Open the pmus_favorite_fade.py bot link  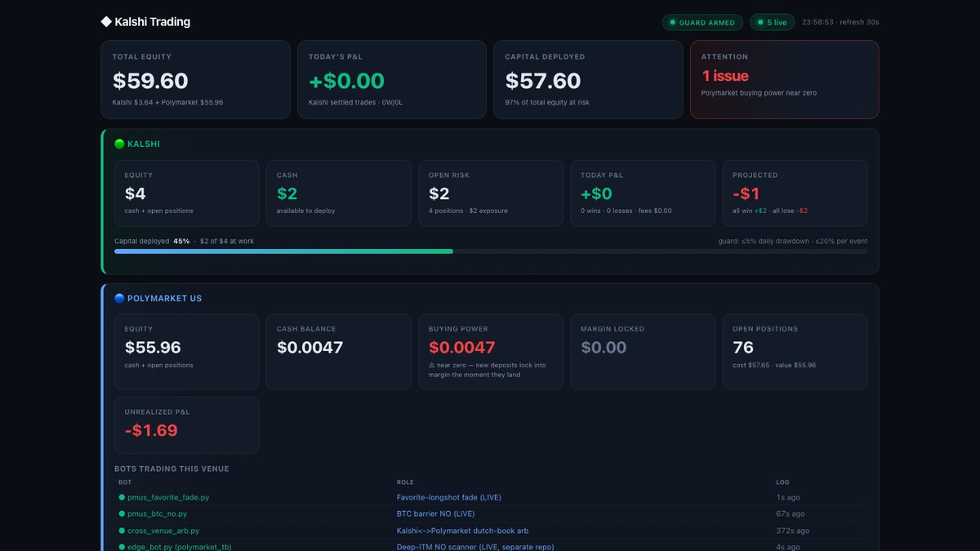(168, 497)
